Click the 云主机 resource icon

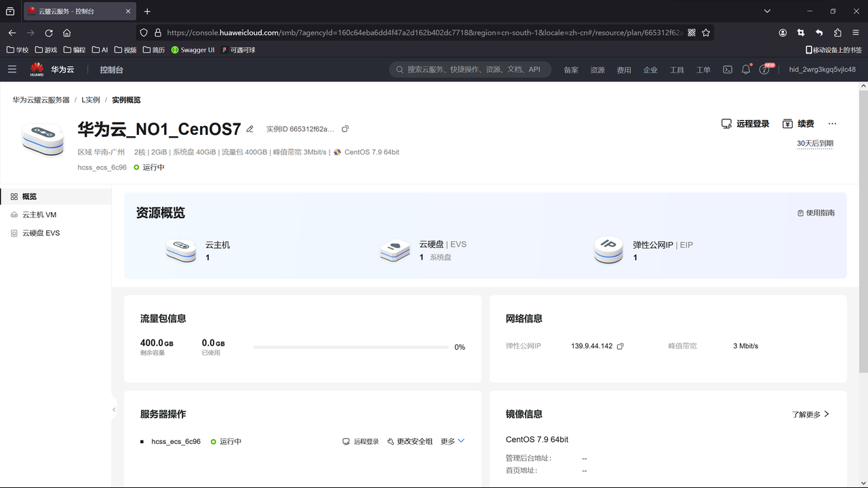point(181,250)
